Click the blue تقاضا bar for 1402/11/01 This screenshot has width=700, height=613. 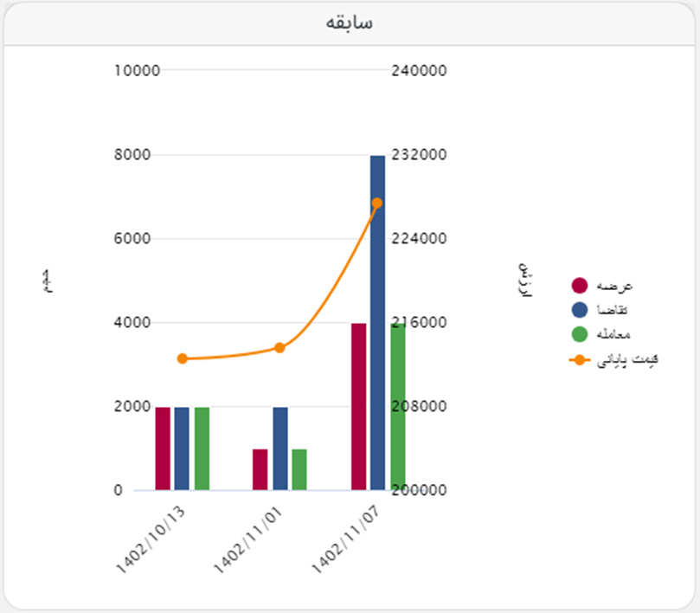click(x=279, y=448)
